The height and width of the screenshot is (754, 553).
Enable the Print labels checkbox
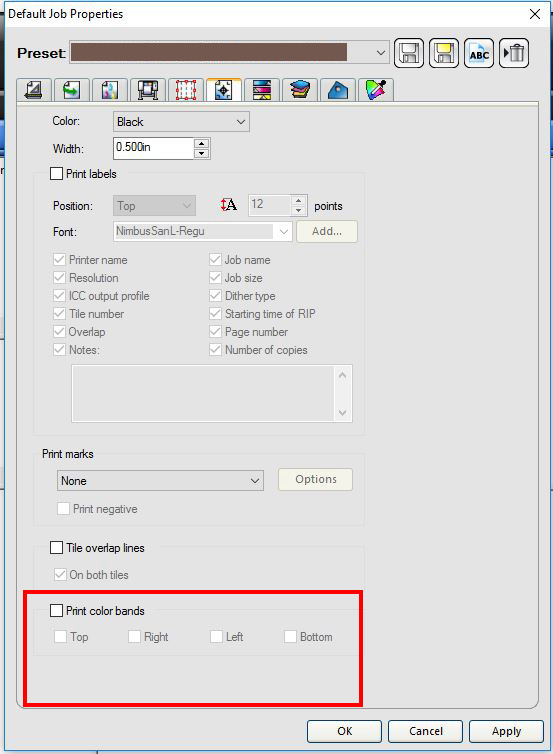[x=56, y=174]
